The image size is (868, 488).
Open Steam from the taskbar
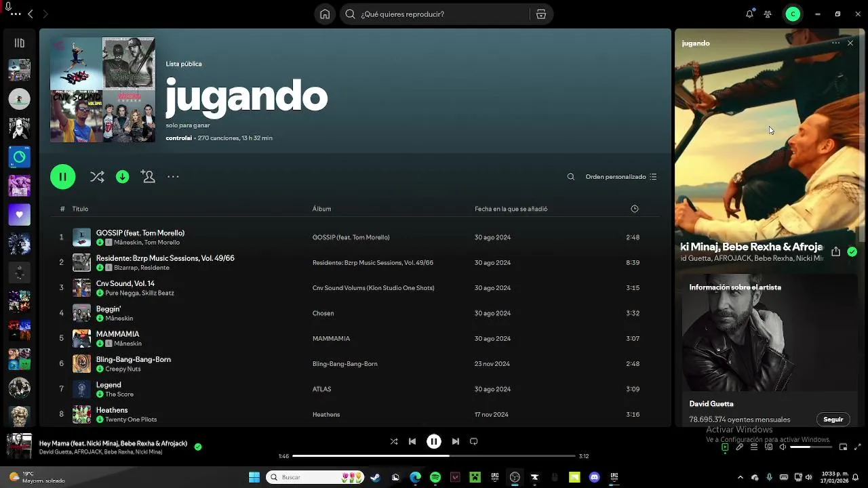click(x=375, y=477)
